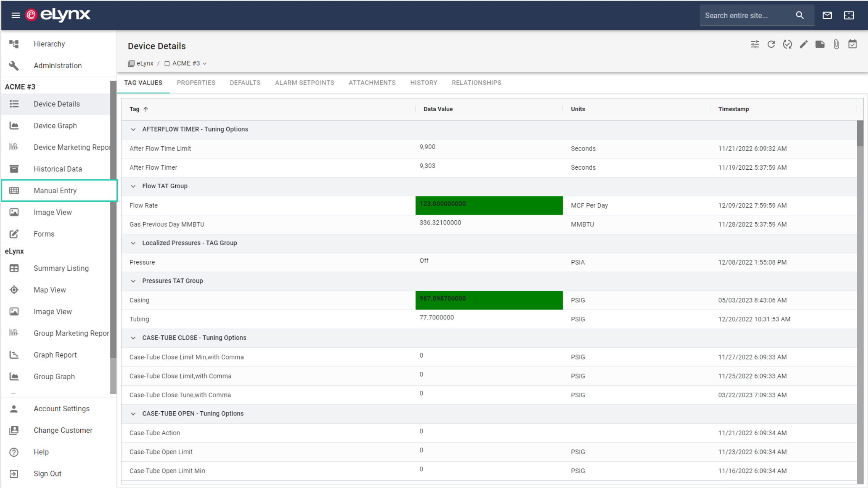Switch to PROPERTIES tab
This screenshot has height=488, width=868.
196,83
